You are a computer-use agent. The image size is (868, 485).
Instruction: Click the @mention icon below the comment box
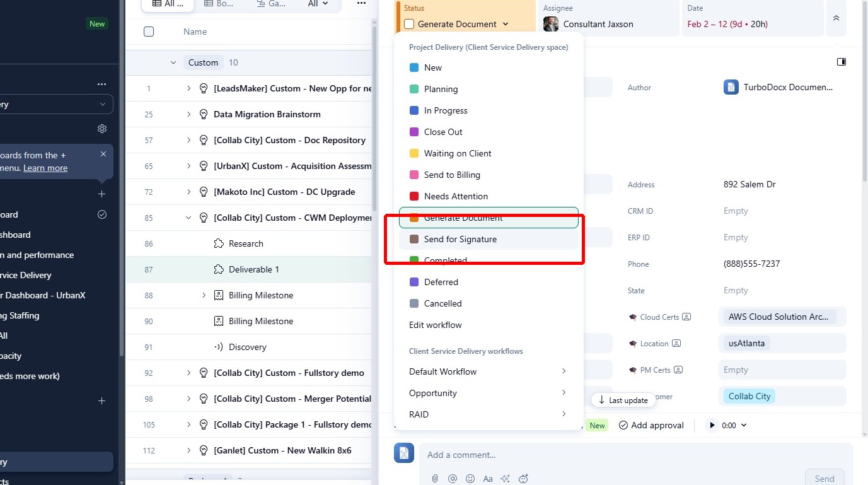click(x=452, y=478)
